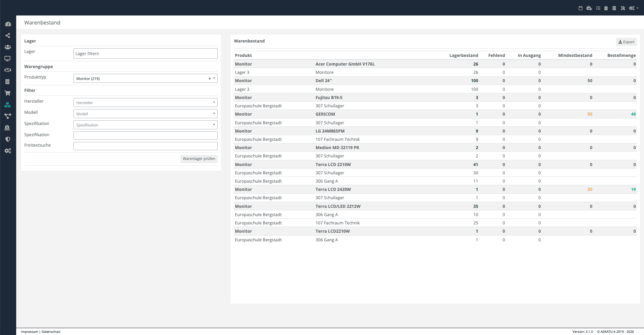Click the Bestellmenge column header

pyautogui.click(x=621, y=55)
